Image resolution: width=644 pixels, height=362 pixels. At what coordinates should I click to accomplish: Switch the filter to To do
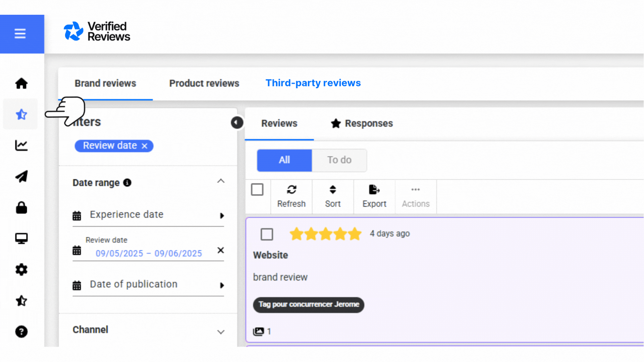coord(339,160)
